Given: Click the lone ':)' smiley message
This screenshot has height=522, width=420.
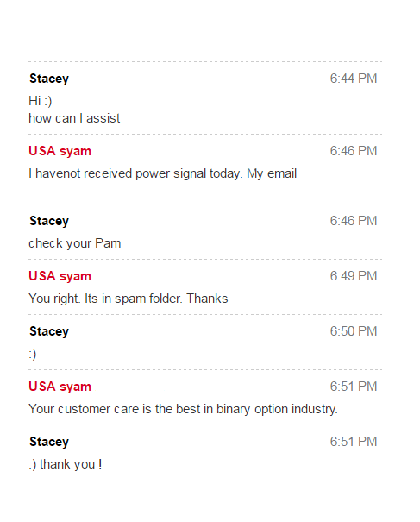Looking at the screenshot, I should coord(33,355).
